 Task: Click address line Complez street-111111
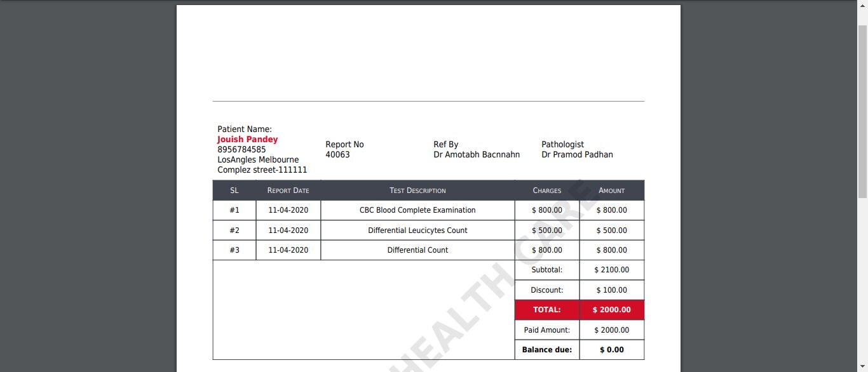pyautogui.click(x=262, y=170)
